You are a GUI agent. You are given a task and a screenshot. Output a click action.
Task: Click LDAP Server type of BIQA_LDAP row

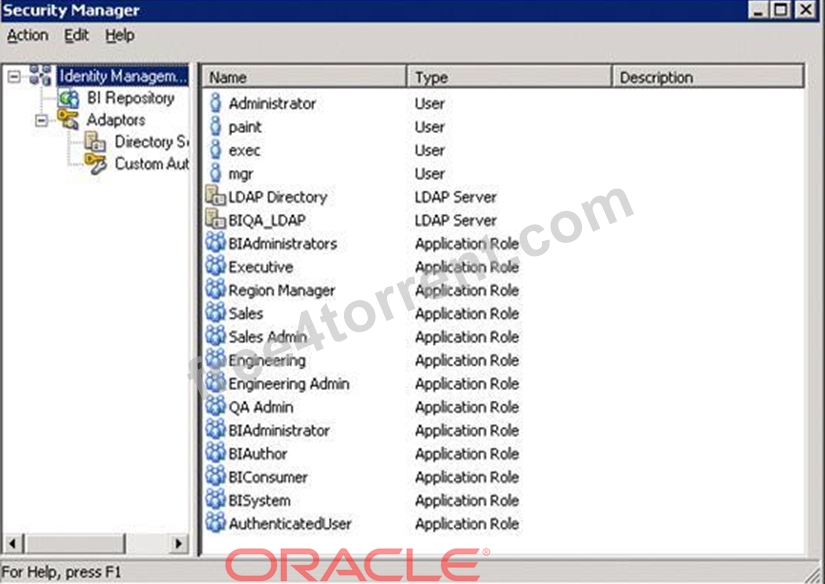coord(456,220)
